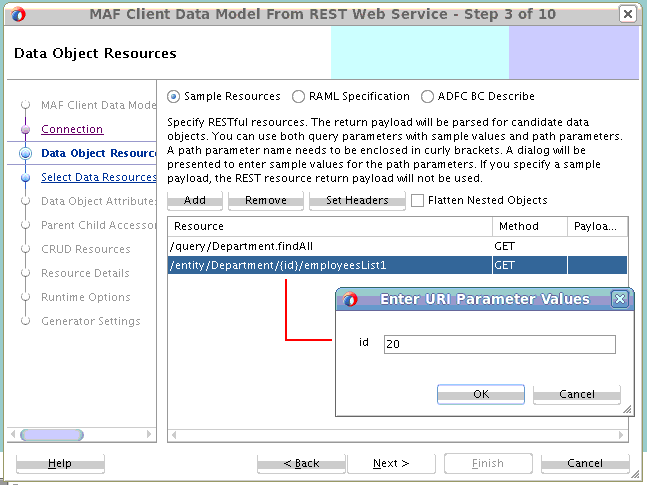Image resolution: width=647 pixels, height=485 pixels.
Task: Select the /query/Department.findAll resource row
Action: pos(397,246)
